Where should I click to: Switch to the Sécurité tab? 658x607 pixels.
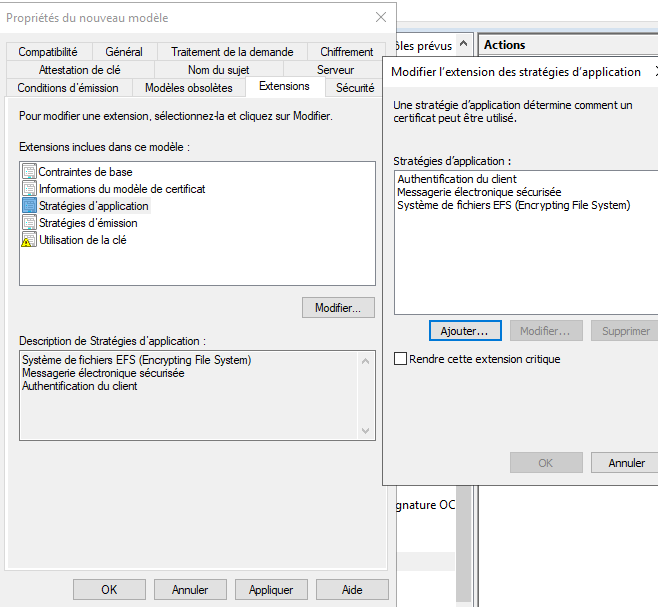pyautogui.click(x=355, y=88)
